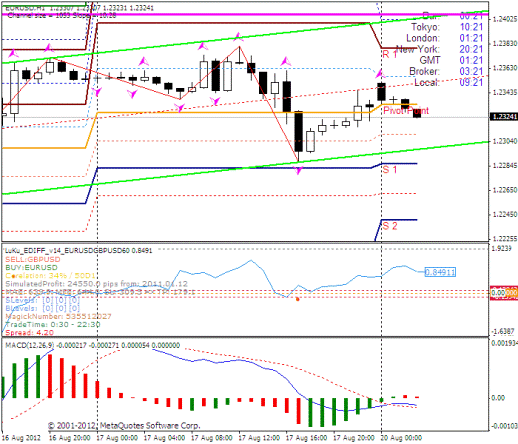Click the 1.23830 price axis value
This screenshot has height=444, width=518.
[x=505, y=43]
